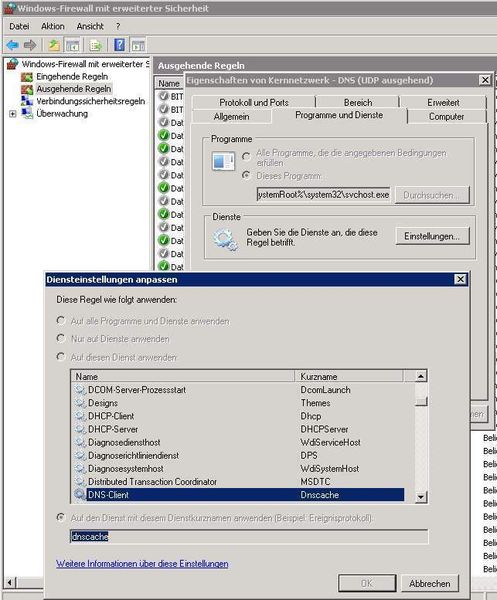497x600 pixels.
Task: Click the dnscache short name input field
Action: pyautogui.click(x=249, y=536)
